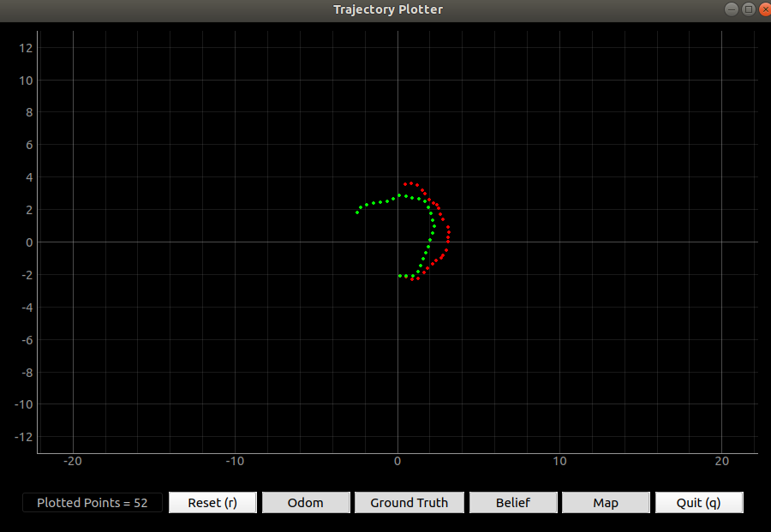
Task: Toggle the Map display button
Action: pyautogui.click(x=606, y=503)
